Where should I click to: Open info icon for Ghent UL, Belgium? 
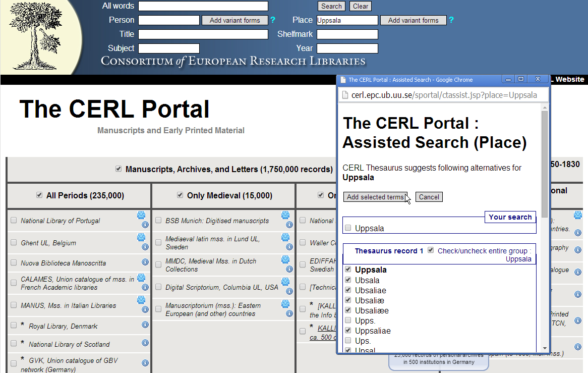(x=145, y=247)
